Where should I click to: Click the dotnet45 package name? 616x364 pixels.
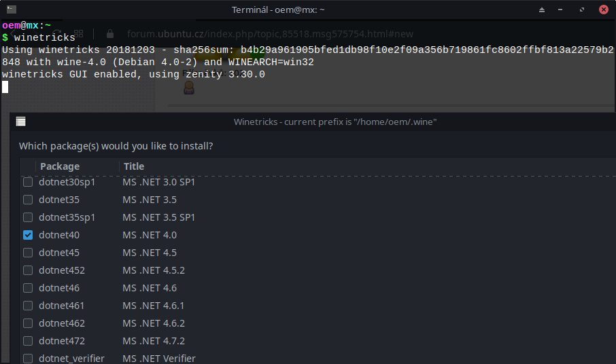click(59, 253)
